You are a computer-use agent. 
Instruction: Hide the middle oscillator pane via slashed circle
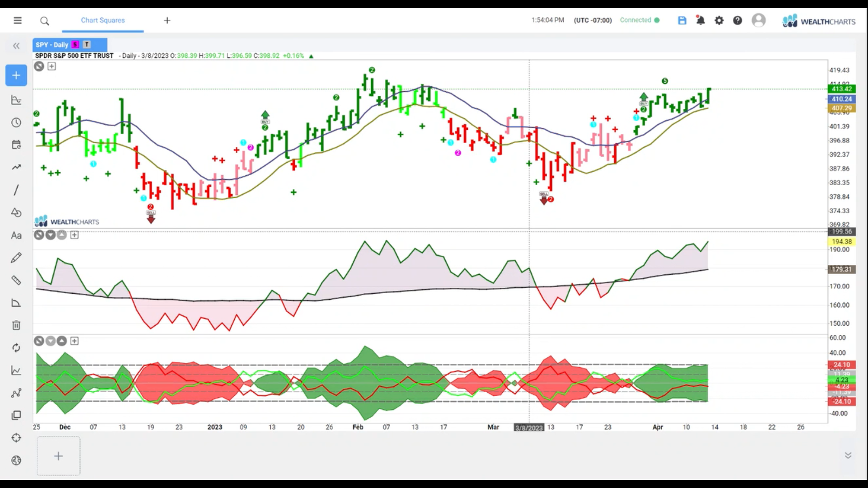[x=39, y=235]
